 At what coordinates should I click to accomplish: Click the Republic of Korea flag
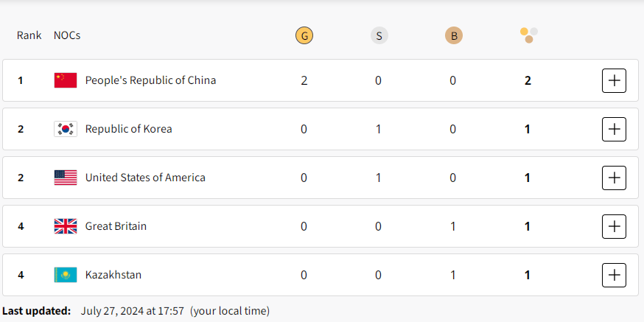66,129
